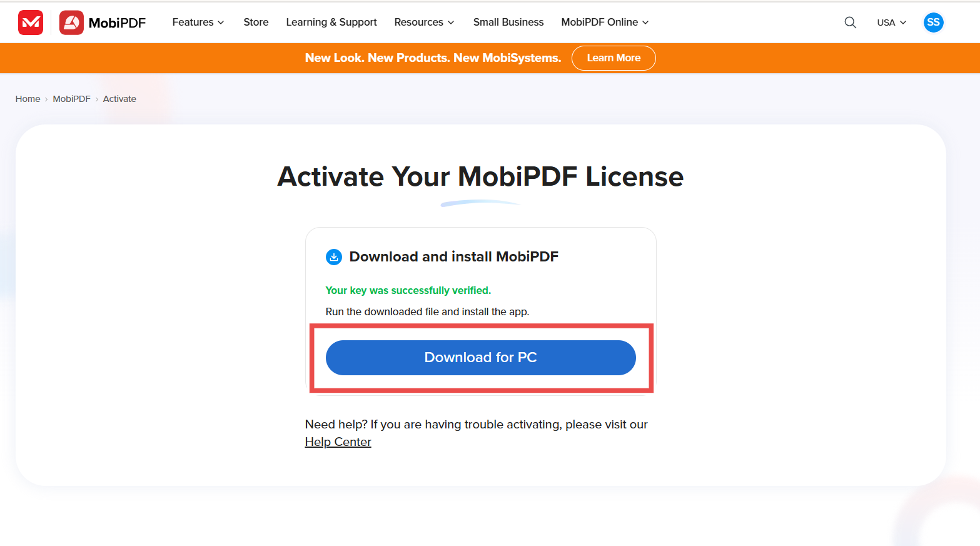The image size is (980, 546).
Task: Expand the Resources dropdown menu
Action: click(x=424, y=23)
